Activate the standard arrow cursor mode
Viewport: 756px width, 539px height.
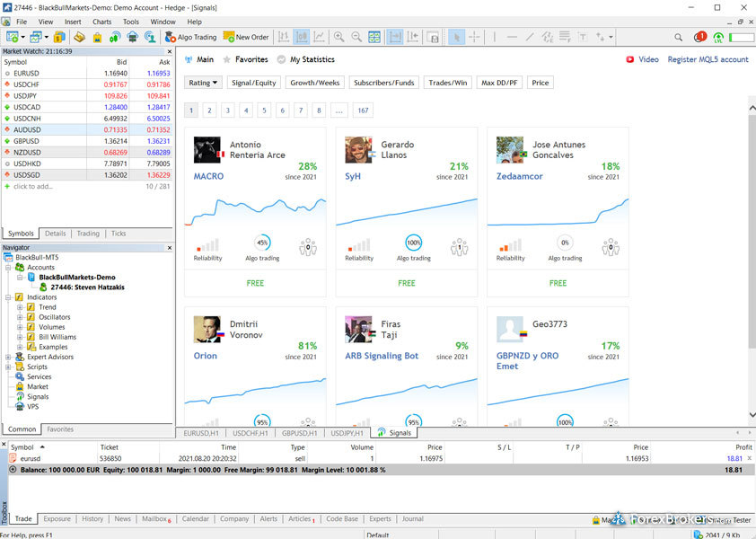(x=456, y=37)
